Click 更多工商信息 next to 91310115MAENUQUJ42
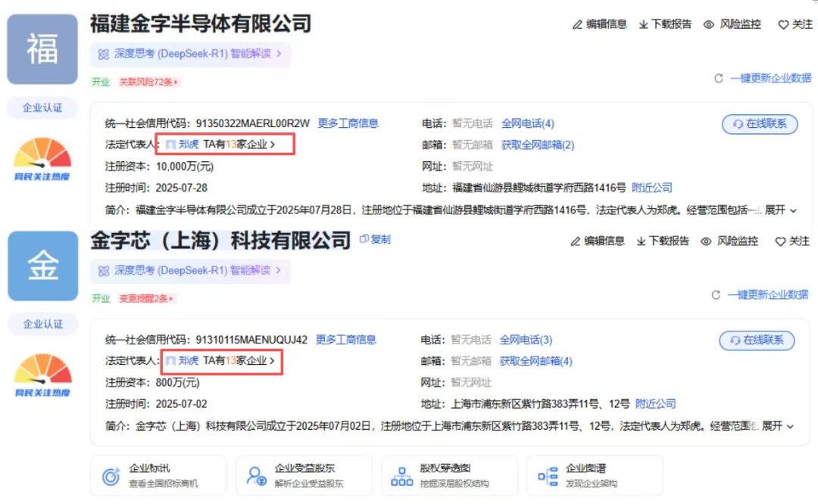The height and width of the screenshot is (504, 818). (x=346, y=340)
